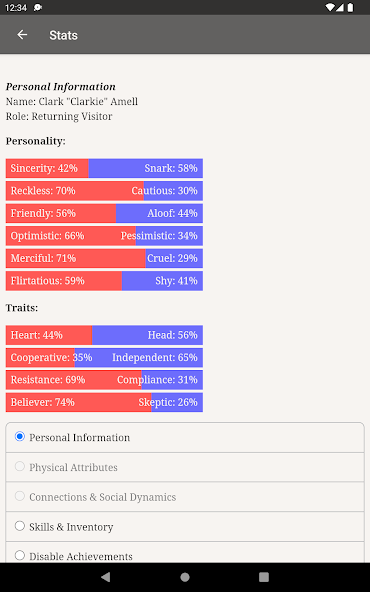Tap the Heart versus Head trait bar

[x=104, y=335]
